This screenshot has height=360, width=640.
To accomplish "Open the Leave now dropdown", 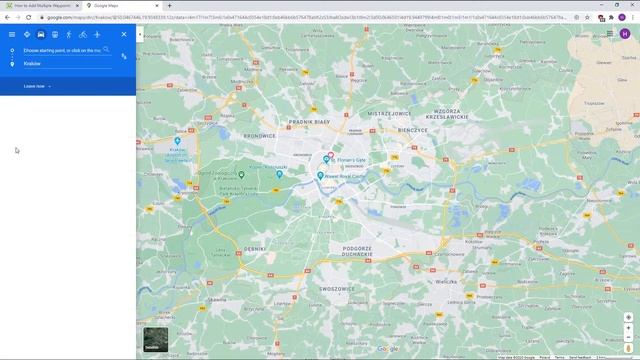I will click(x=37, y=87).
